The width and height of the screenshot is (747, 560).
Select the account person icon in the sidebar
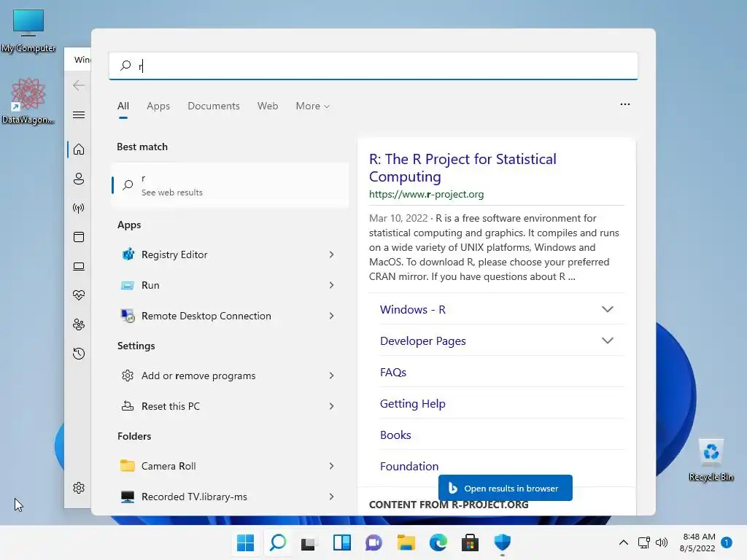tap(79, 179)
